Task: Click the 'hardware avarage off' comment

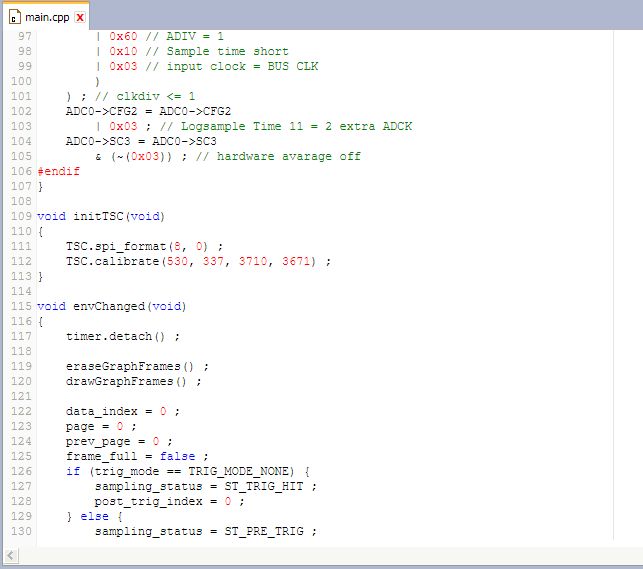Action: (288, 156)
